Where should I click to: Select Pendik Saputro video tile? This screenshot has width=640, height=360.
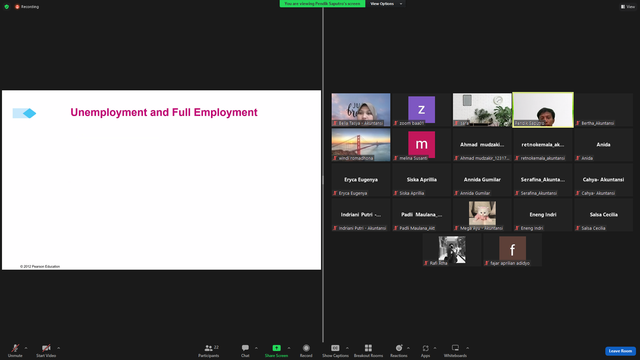click(x=543, y=110)
